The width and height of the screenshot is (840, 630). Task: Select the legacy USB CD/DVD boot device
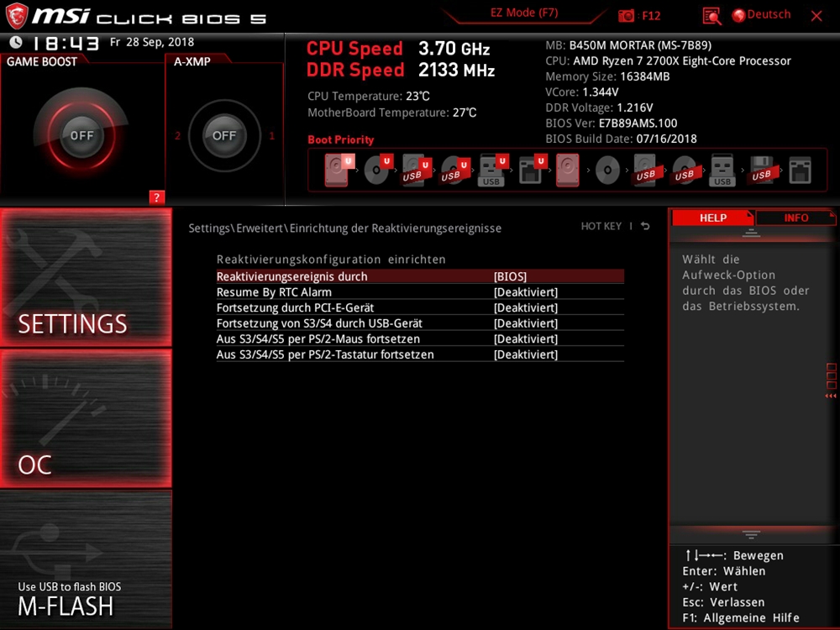click(x=684, y=171)
